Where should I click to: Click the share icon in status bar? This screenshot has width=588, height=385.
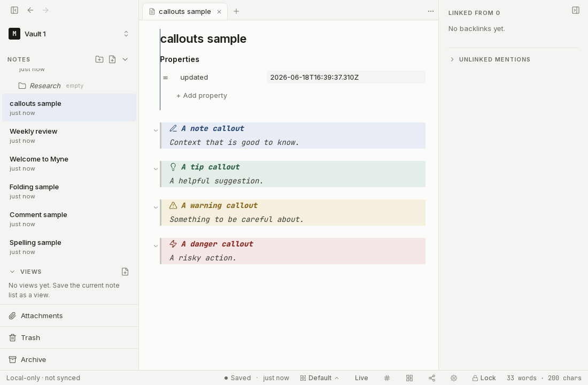click(432, 378)
